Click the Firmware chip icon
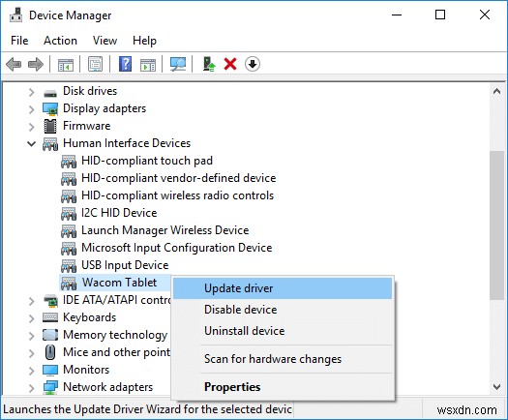 point(50,126)
